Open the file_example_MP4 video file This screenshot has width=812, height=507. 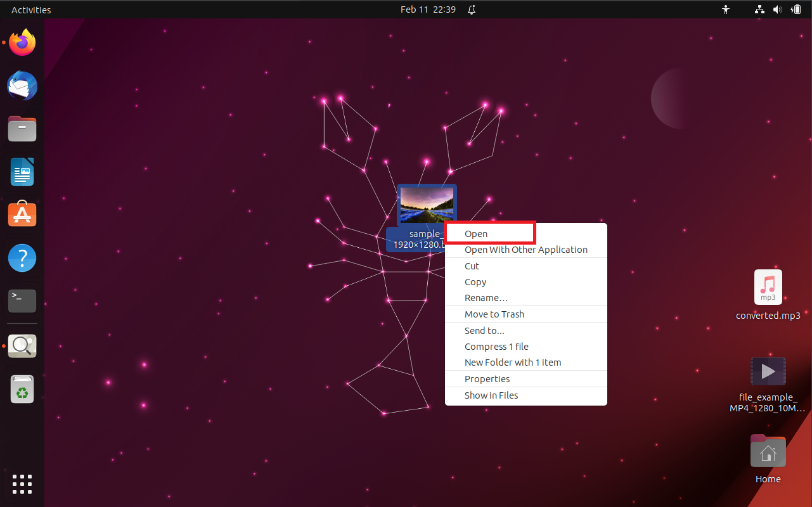pos(768,371)
